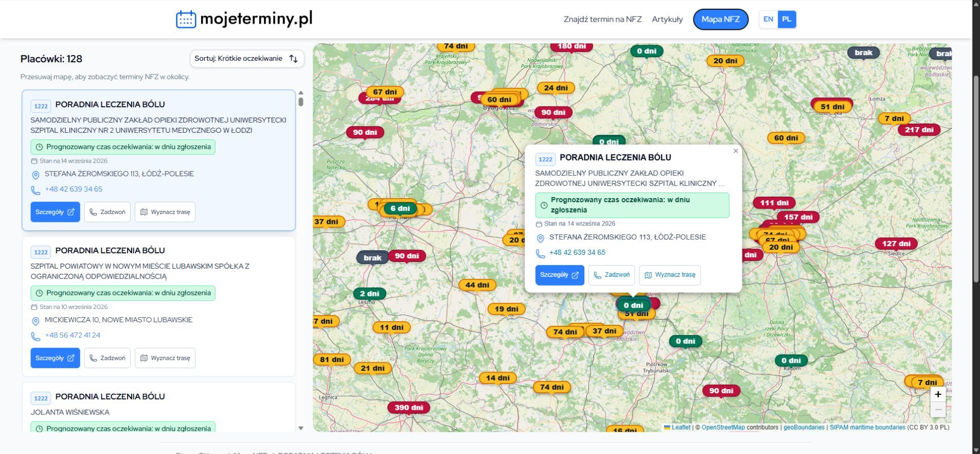Open the OpenStreetMap attribution link
Image resolution: width=980 pixels, height=454 pixels.
(x=723, y=427)
